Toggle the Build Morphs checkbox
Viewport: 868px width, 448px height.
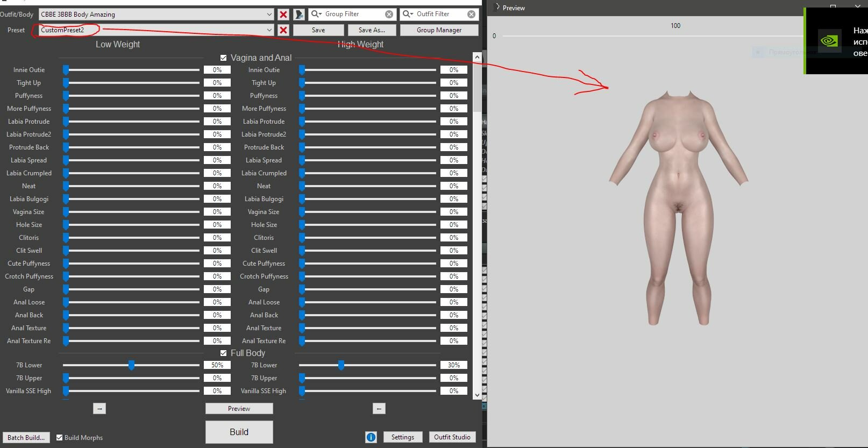[x=60, y=437]
